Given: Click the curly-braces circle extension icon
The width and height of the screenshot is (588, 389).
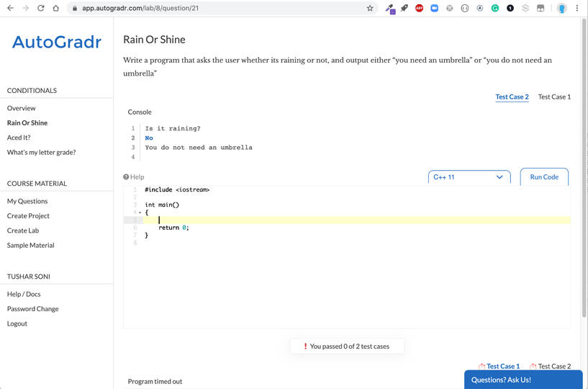Looking at the screenshot, I should click(465, 8).
